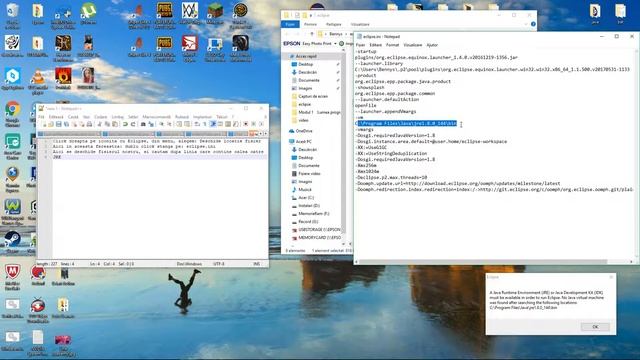Image resolution: width=640 pixels, height=360 pixels.
Task: Click Dos\Windows in Notepad++ status bar
Action: click(189, 264)
